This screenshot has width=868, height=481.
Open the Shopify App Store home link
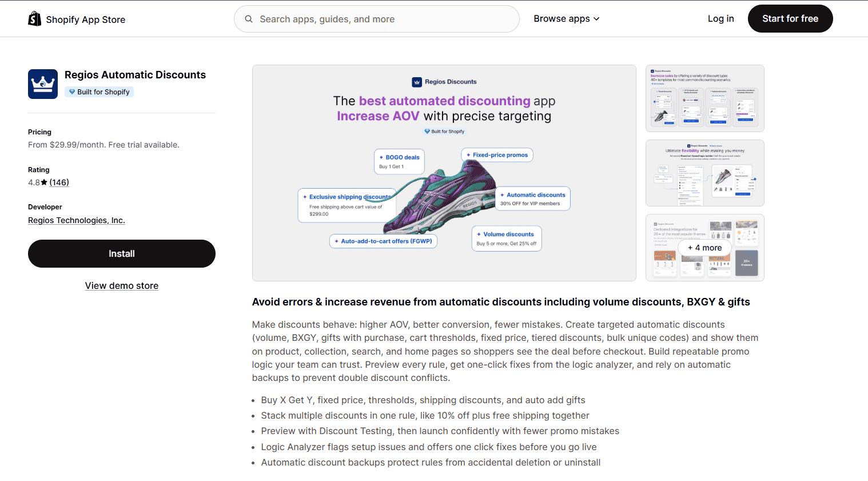[77, 19]
